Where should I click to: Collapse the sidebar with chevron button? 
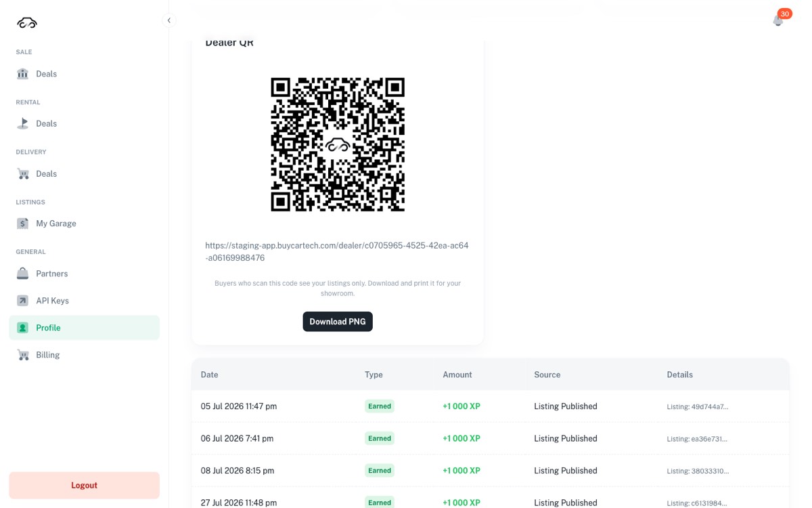pyautogui.click(x=169, y=20)
